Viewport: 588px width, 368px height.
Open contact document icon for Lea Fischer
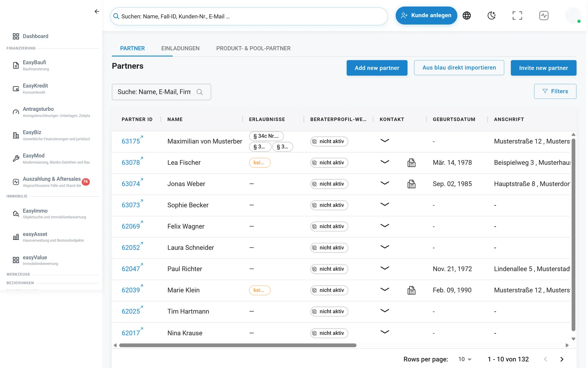point(412,163)
